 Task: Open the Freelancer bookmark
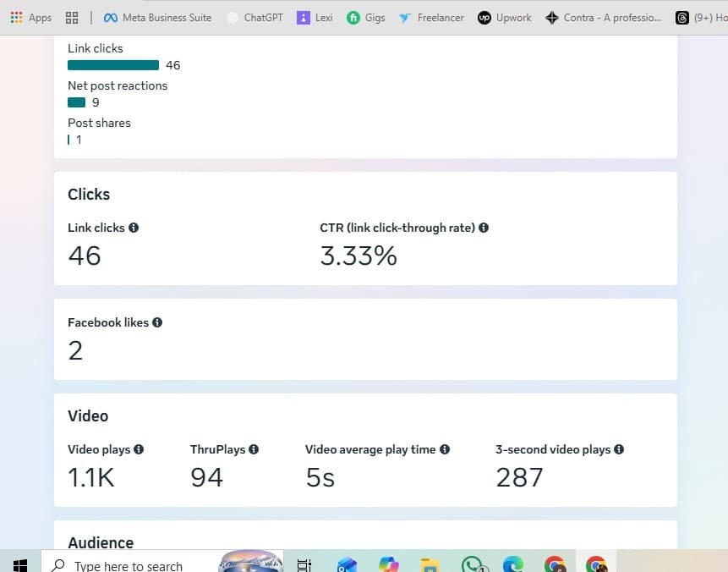pos(431,18)
